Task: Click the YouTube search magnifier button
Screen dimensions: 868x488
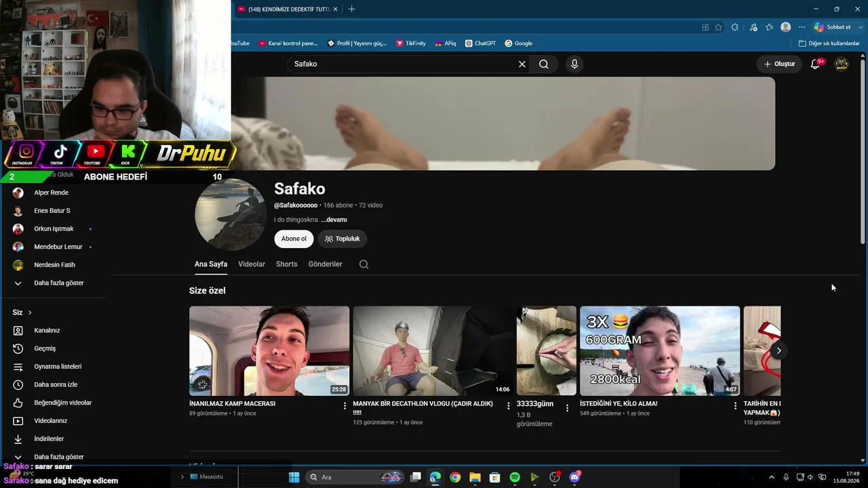Action: click(x=544, y=64)
